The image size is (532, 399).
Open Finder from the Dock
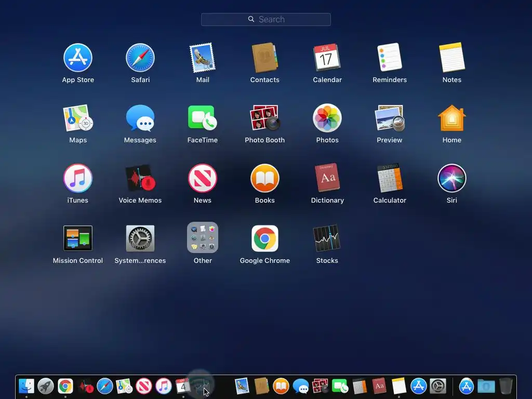click(26, 386)
